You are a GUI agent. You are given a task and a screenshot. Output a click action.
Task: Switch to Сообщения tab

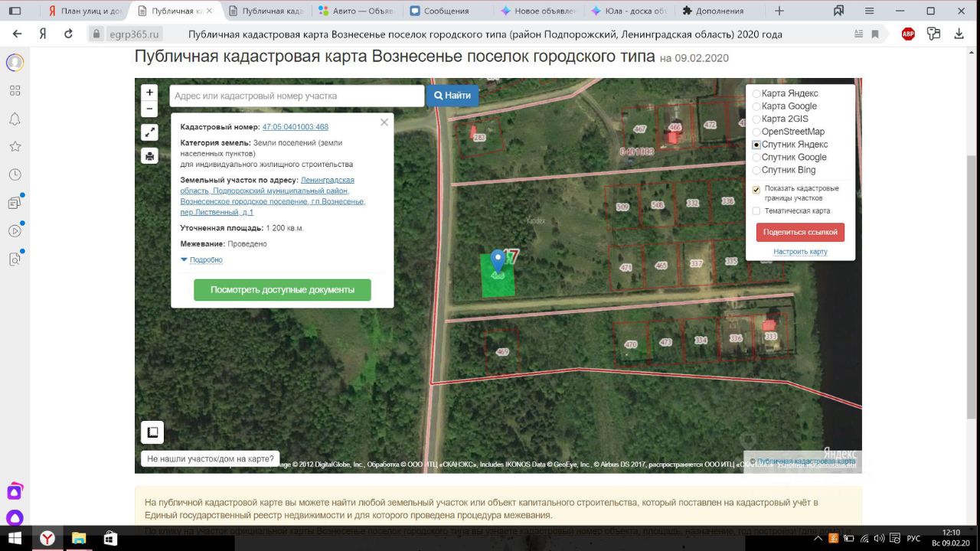446,11
